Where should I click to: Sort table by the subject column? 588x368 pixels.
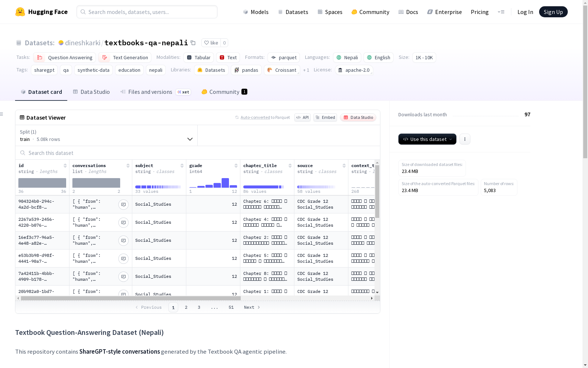(x=182, y=166)
